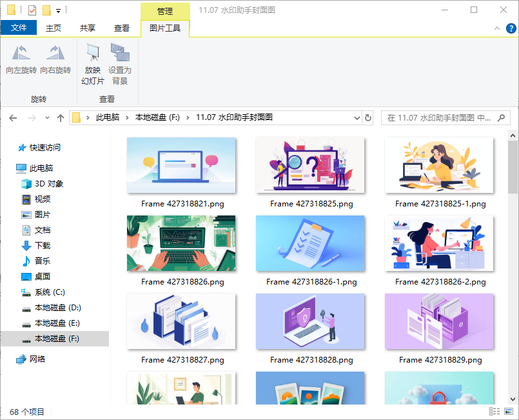Expand root chevron before 此电脑 in address bar
This screenshot has height=420, width=519.
click(x=88, y=117)
